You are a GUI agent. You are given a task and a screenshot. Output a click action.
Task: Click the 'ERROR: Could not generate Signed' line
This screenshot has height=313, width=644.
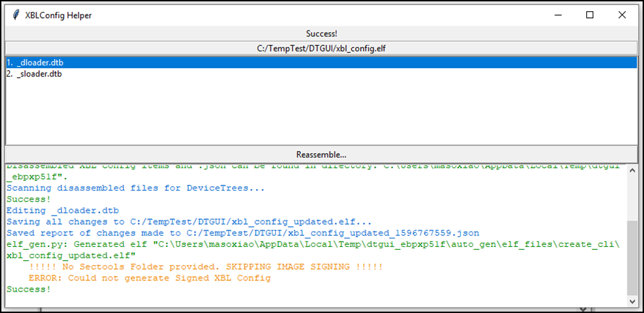click(150, 278)
